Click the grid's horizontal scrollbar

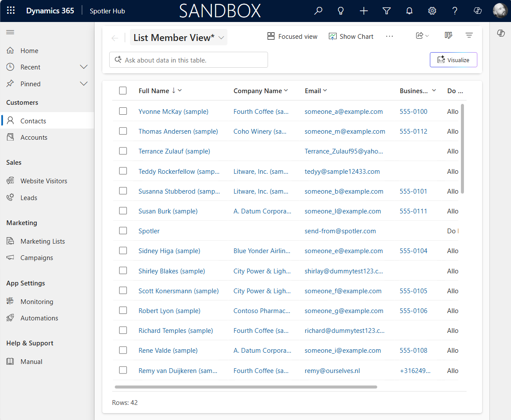(246, 387)
